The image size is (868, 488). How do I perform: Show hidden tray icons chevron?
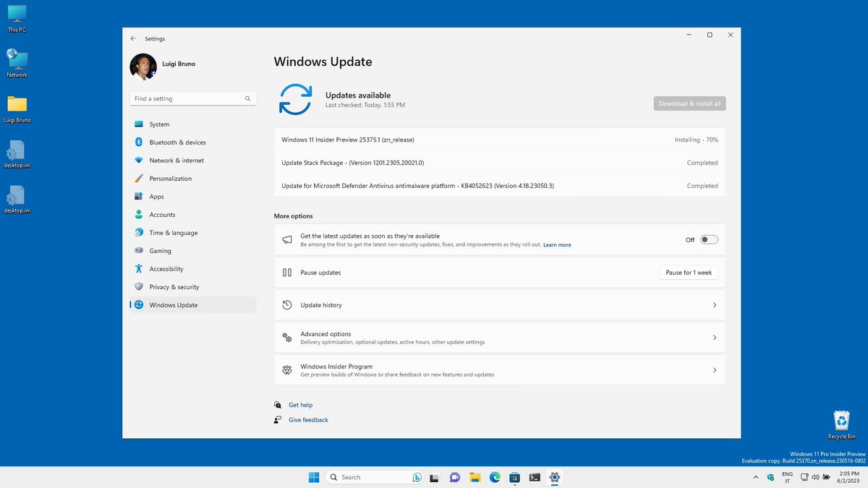coord(756,477)
